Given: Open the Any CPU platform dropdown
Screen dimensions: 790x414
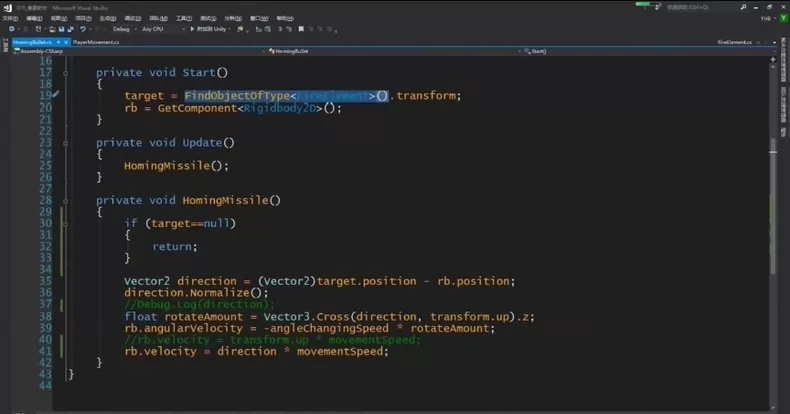Looking at the screenshot, I should [163, 29].
